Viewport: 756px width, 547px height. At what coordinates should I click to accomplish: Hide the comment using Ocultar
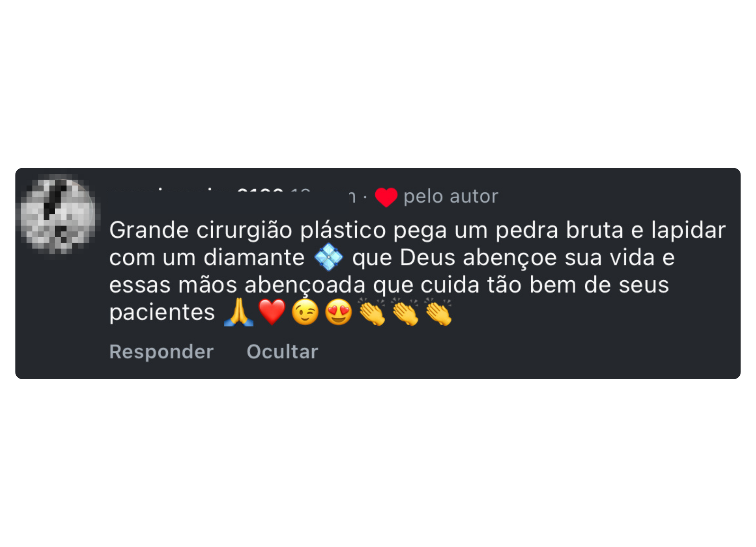[282, 352]
